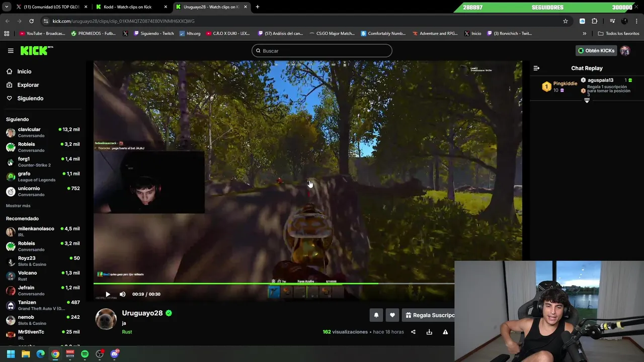Open the tab search dropdown arrow

click(x=6, y=7)
